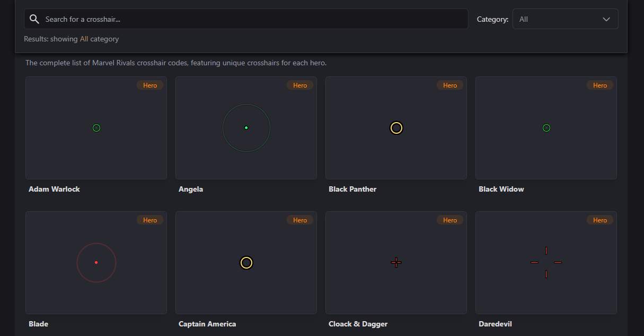Click 'Results: showing All category' text
644x336 pixels.
(x=72, y=39)
